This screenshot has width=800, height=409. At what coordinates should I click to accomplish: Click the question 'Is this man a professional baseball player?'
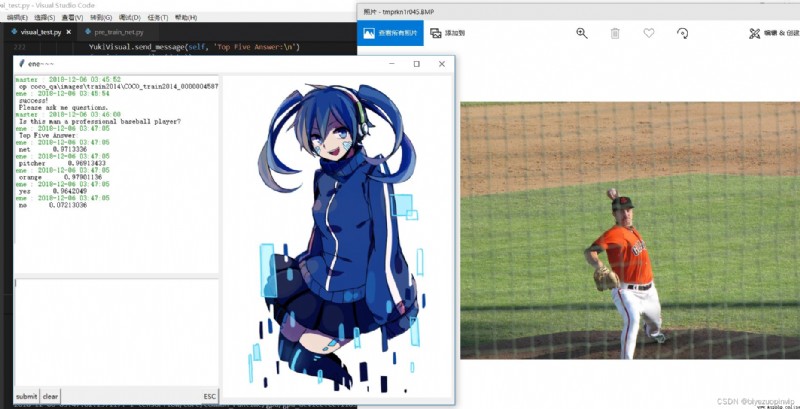99,122
